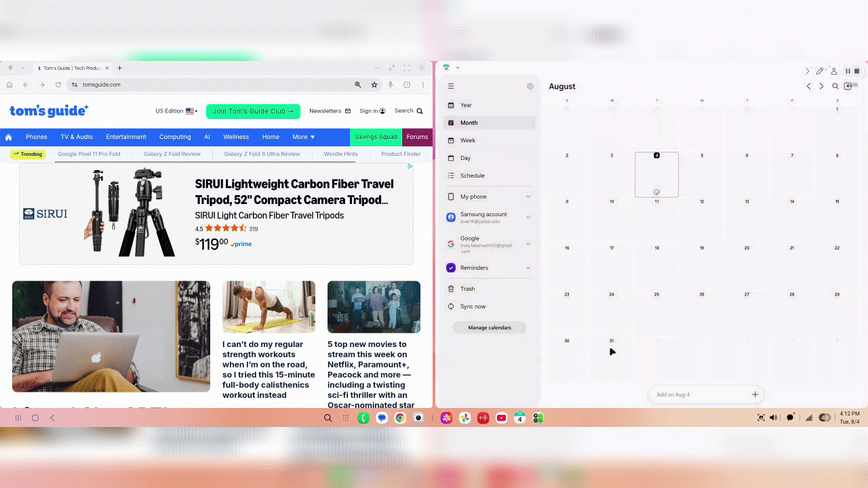868x488 pixels.
Task: Select August 18 in the calendar
Action: pyautogui.click(x=656, y=266)
